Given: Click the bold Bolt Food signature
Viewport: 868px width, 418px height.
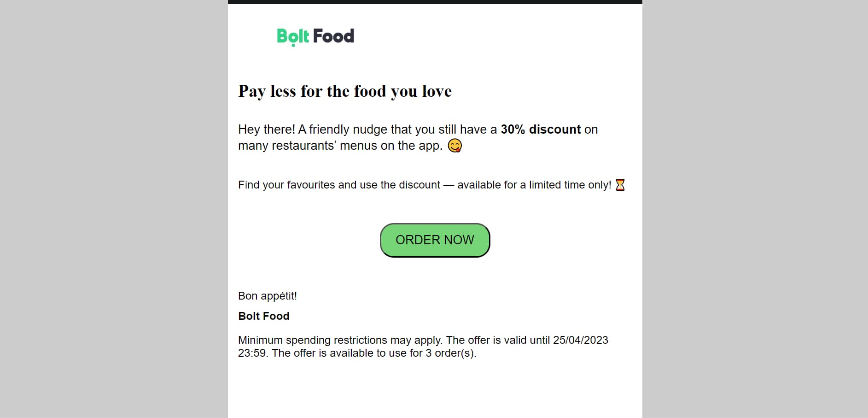Looking at the screenshot, I should coord(264,316).
